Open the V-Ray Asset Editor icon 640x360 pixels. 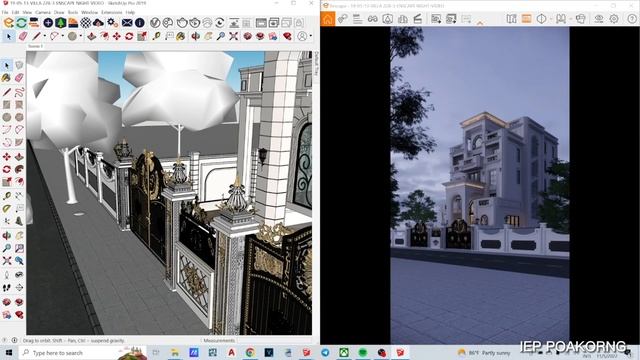[x=155, y=23]
